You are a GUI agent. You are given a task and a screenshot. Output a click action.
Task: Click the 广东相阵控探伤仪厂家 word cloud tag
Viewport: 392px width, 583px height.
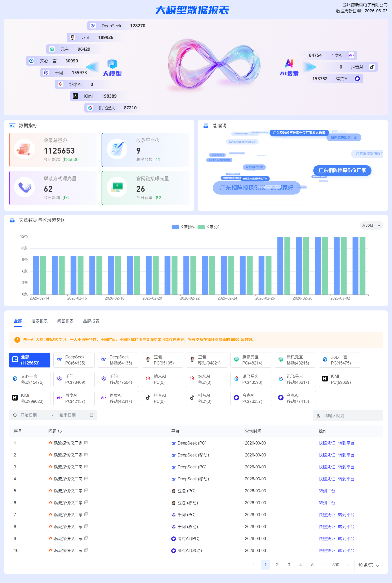coord(342,170)
